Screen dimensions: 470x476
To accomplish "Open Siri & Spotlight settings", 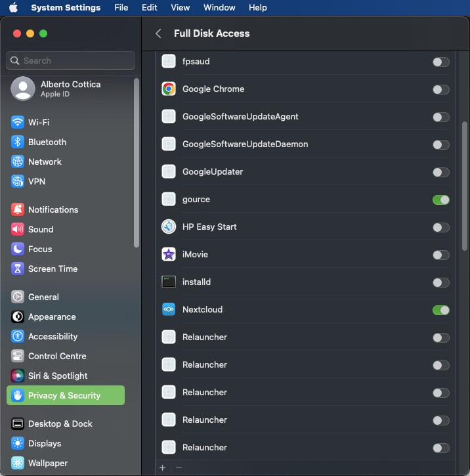I will [57, 376].
